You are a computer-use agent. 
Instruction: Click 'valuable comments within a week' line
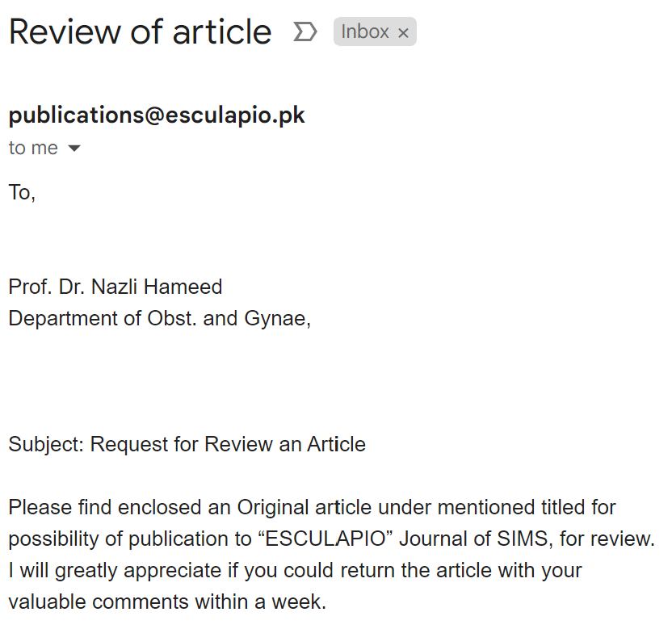pos(152,602)
